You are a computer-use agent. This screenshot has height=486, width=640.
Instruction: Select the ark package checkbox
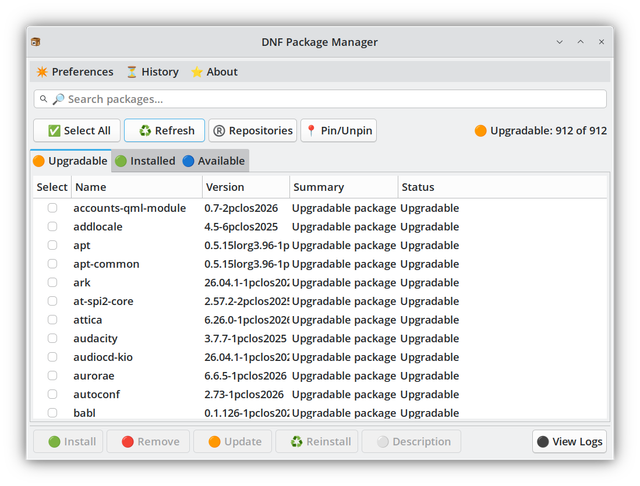tap(52, 282)
